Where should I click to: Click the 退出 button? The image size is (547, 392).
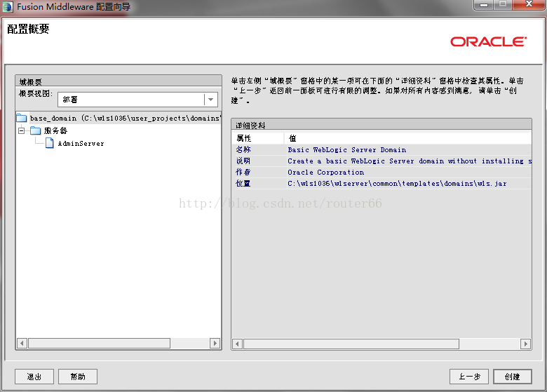coord(34,377)
